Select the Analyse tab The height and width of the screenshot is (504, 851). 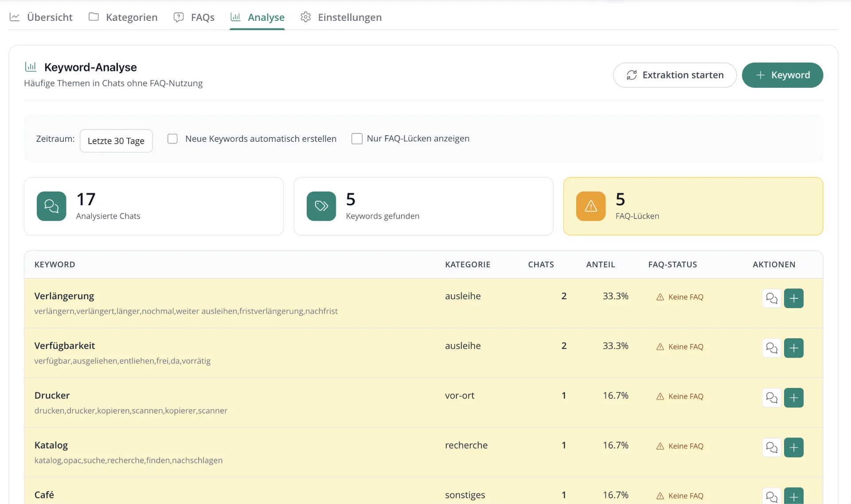(x=258, y=17)
